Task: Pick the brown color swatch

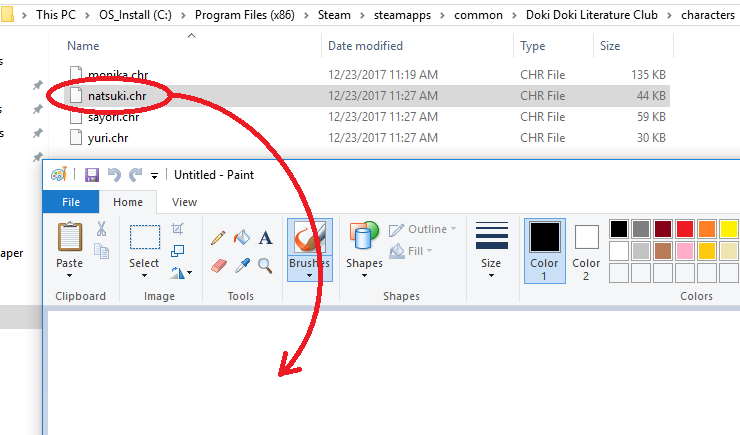Action: [663, 251]
